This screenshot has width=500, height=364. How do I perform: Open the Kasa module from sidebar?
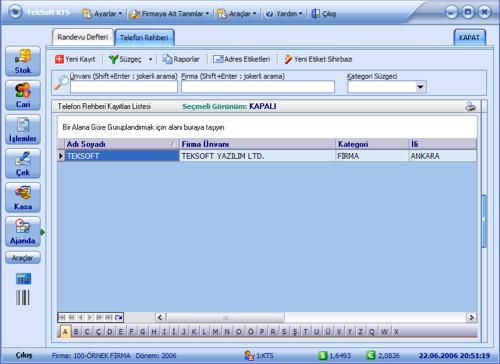click(x=23, y=197)
